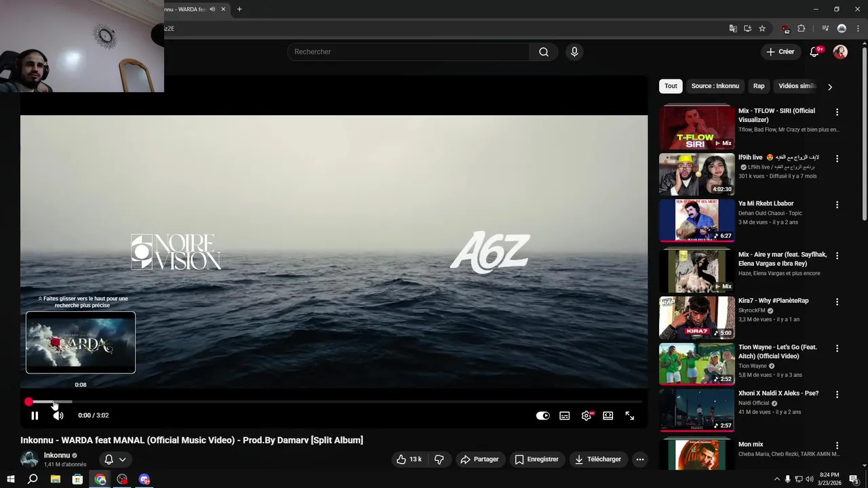Click the red progress bar scrubber
868x488 pixels.
pyautogui.click(x=28, y=402)
